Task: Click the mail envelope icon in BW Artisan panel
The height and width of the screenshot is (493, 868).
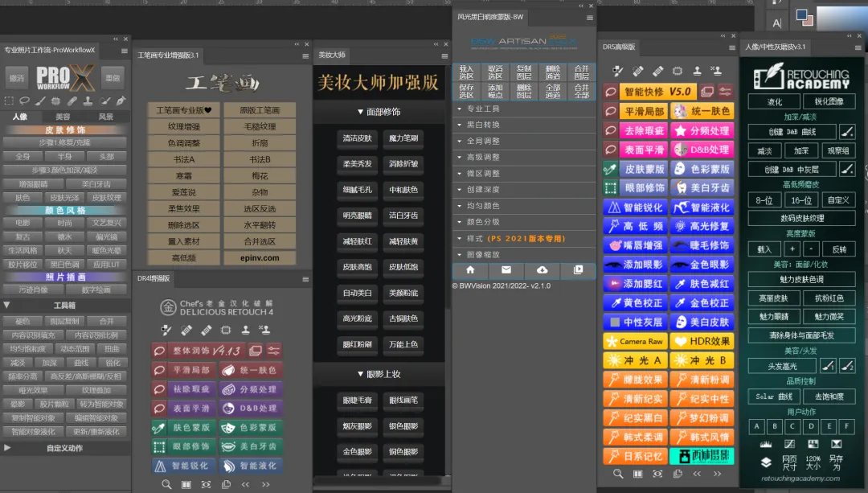Action: pyautogui.click(x=506, y=269)
